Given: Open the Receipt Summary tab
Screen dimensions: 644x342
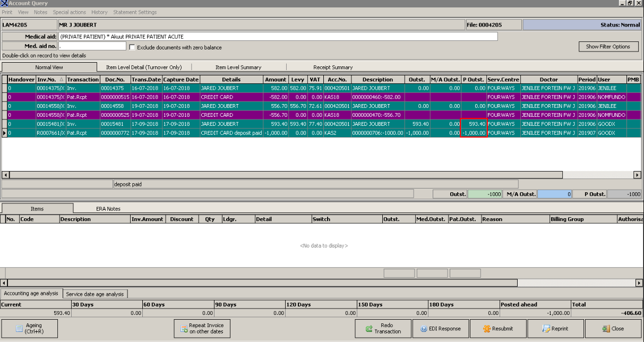Looking at the screenshot, I should coord(333,67).
